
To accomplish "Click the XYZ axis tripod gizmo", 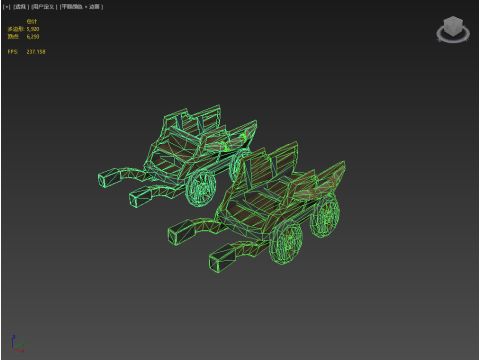I will (17, 344).
